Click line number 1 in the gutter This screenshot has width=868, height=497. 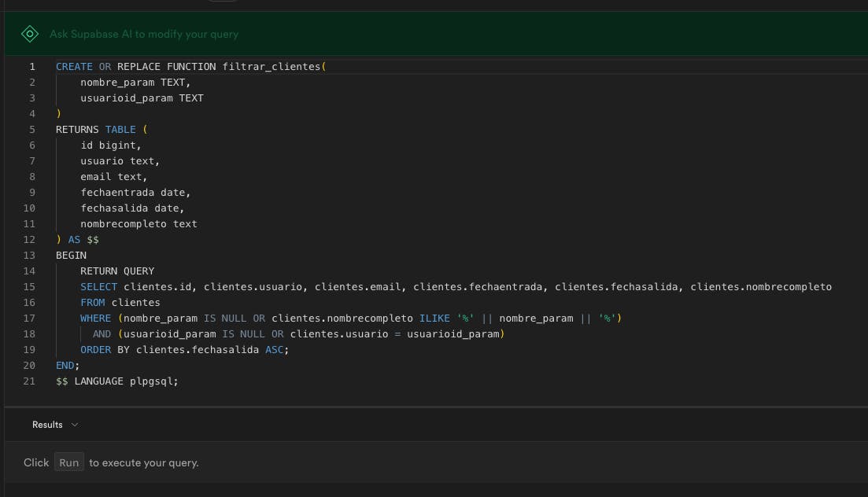click(32, 67)
